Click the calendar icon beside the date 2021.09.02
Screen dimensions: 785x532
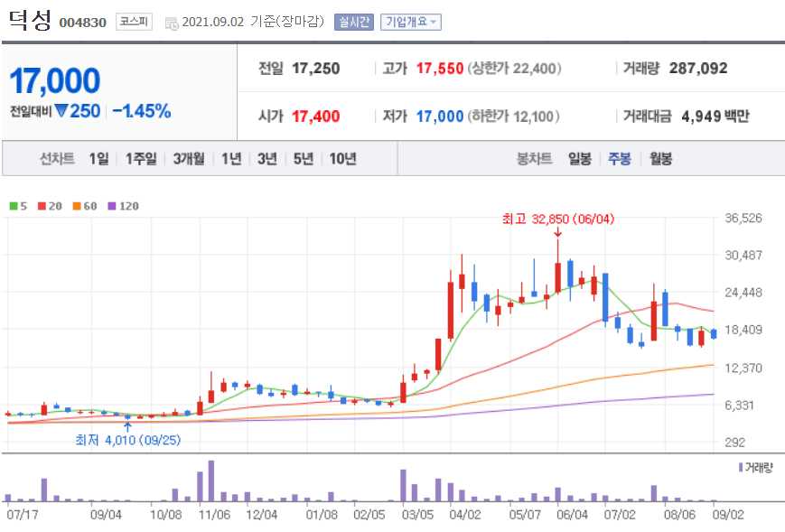pos(170,22)
